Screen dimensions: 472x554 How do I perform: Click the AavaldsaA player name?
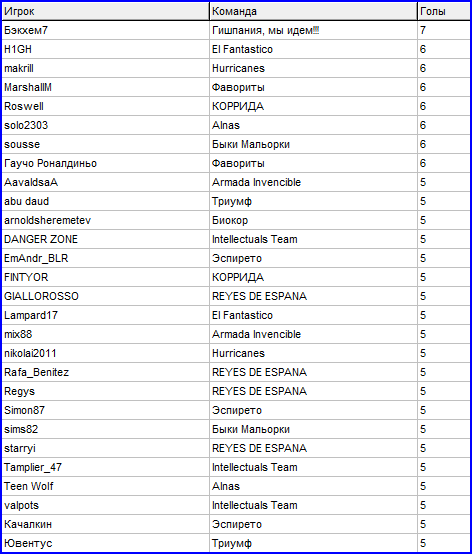[31, 182]
